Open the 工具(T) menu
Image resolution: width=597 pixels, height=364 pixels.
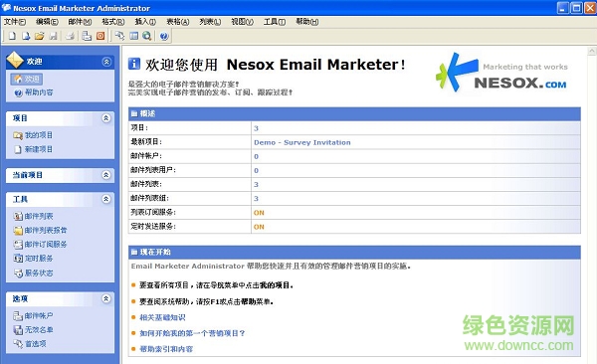(275, 22)
